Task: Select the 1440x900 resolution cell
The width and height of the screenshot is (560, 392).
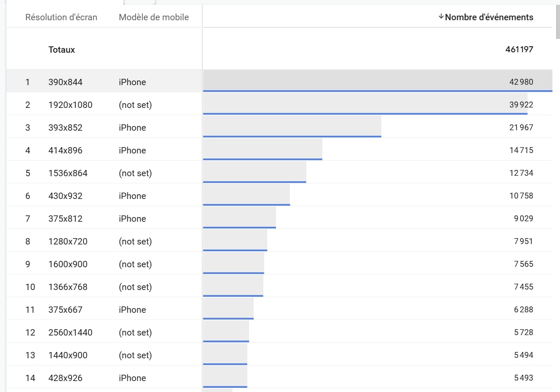Action: [68, 355]
